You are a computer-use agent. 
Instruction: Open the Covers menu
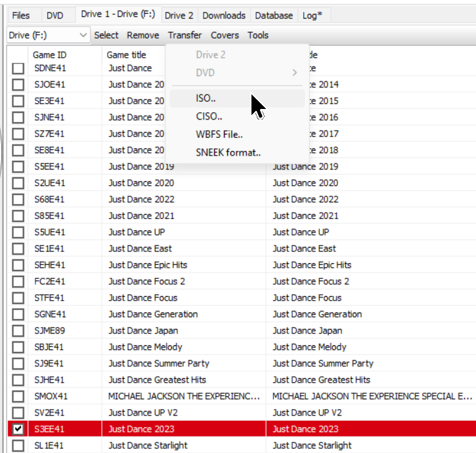click(225, 35)
